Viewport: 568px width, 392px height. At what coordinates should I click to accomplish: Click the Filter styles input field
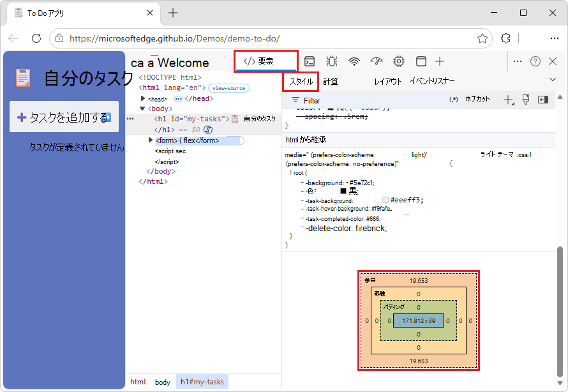(x=373, y=100)
